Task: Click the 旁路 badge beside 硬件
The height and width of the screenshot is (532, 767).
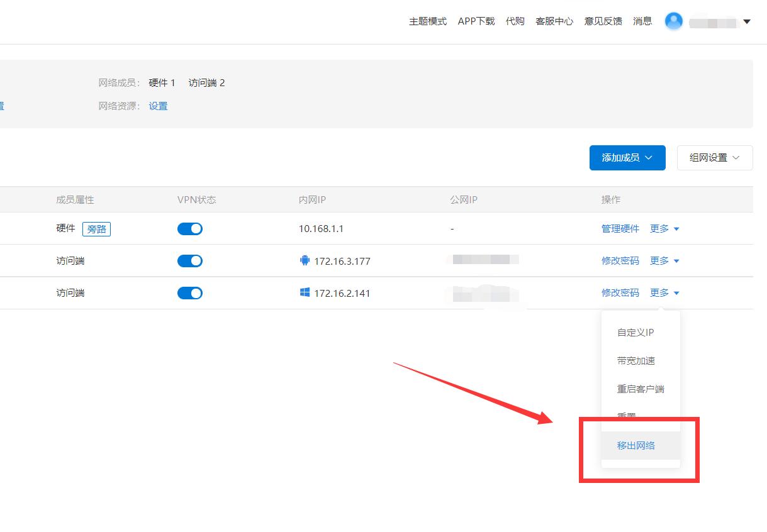Action: [x=96, y=229]
